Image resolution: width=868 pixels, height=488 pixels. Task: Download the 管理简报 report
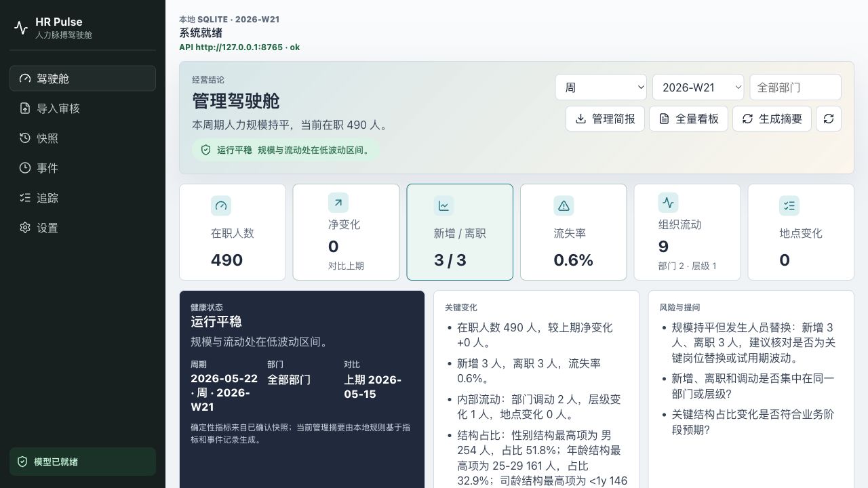[605, 119]
